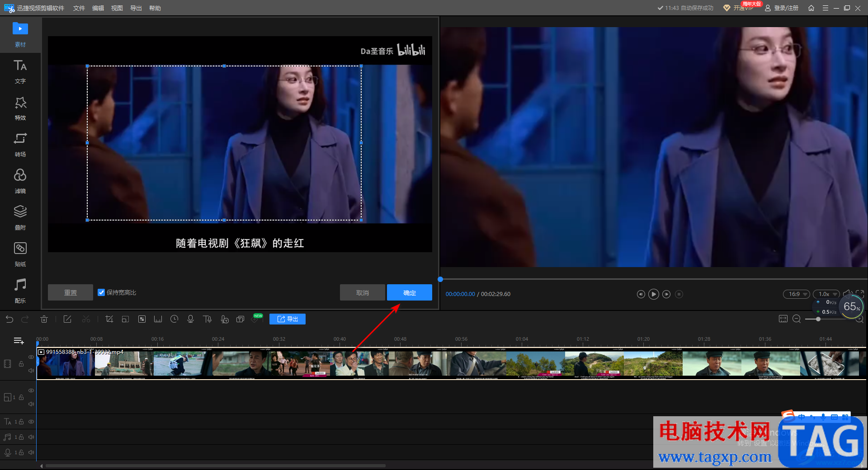The image size is (868, 470).
Task: Click the overlapping text-box icon in toolbar
Action: coord(241,319)
